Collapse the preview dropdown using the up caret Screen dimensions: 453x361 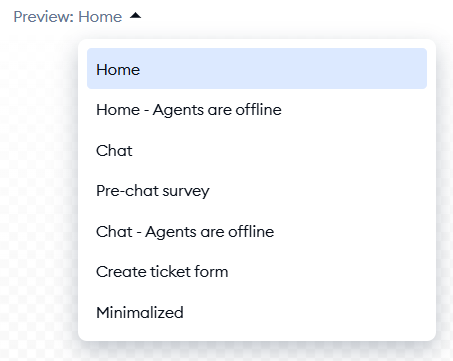pyautogui.click(x=135, y=15)
